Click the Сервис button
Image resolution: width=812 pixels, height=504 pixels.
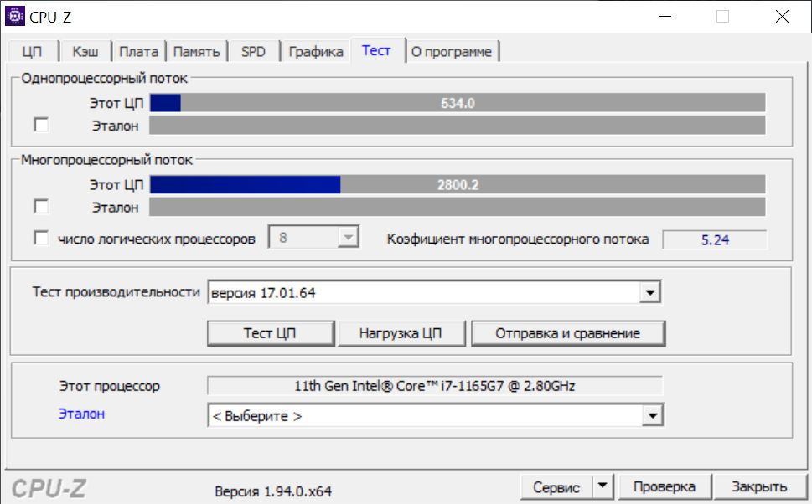tap(556, 487)
